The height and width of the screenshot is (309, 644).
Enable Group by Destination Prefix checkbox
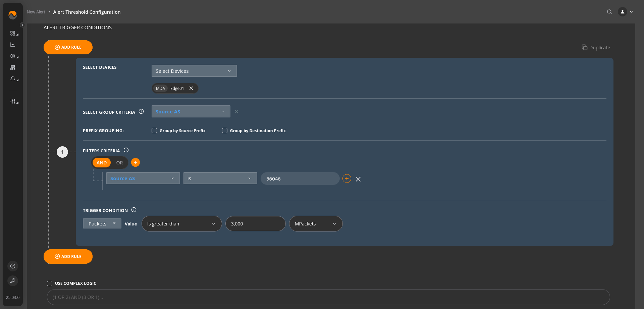tap(225, 131)
